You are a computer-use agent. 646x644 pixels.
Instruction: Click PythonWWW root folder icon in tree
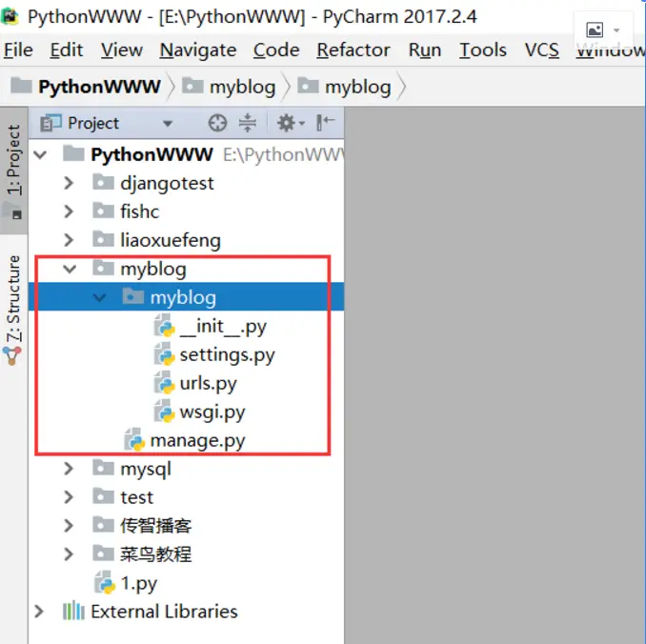tap(73, 153)
